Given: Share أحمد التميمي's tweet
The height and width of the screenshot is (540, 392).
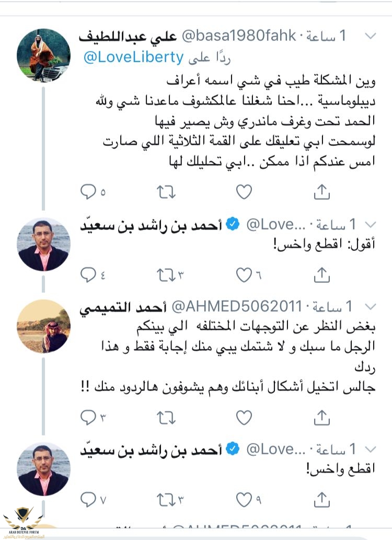Looking at the screenshot, I should point(322,417).
